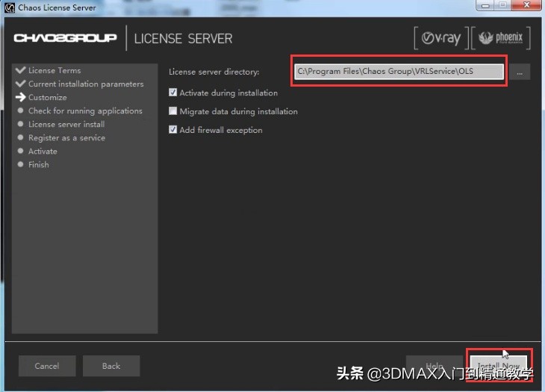
Task: Click the License server directory label
Action: coord(214,72)
